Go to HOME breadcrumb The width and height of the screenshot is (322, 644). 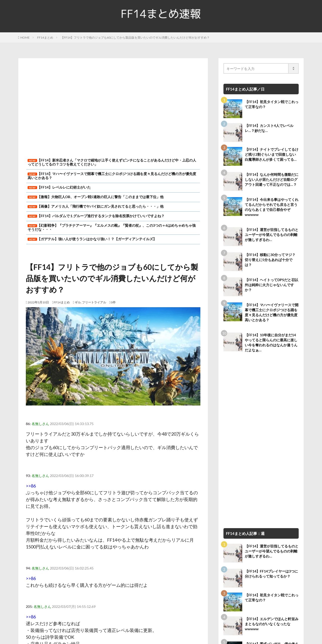(x=25, y=38)
